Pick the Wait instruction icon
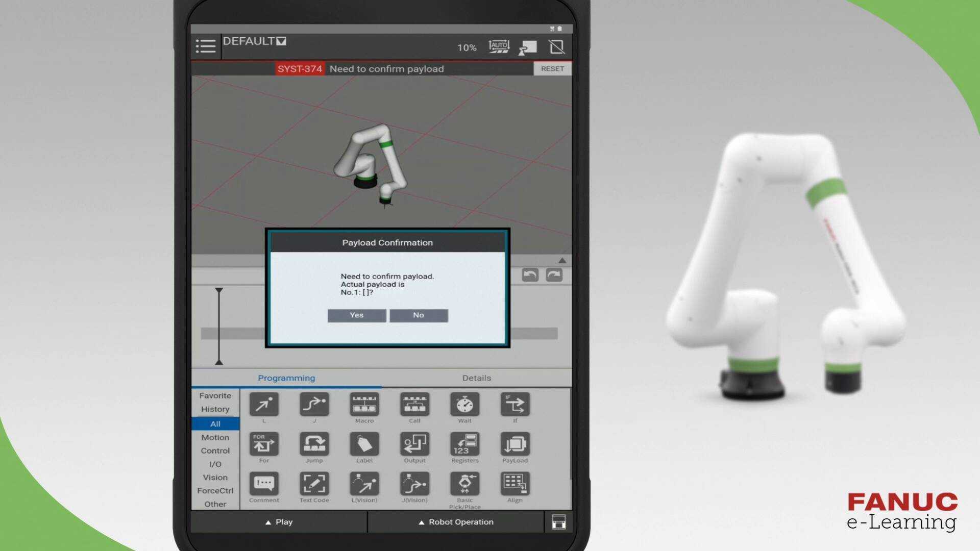Screen dimensions: 980x551 click(464, 405)
